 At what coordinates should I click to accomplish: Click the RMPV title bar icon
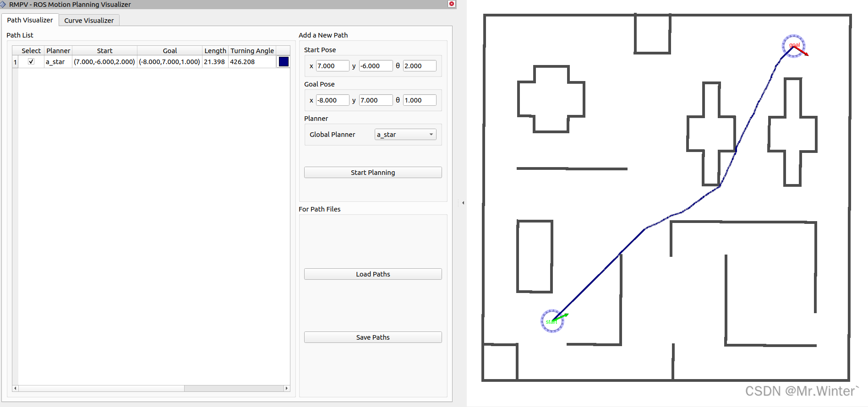(4, 4)
